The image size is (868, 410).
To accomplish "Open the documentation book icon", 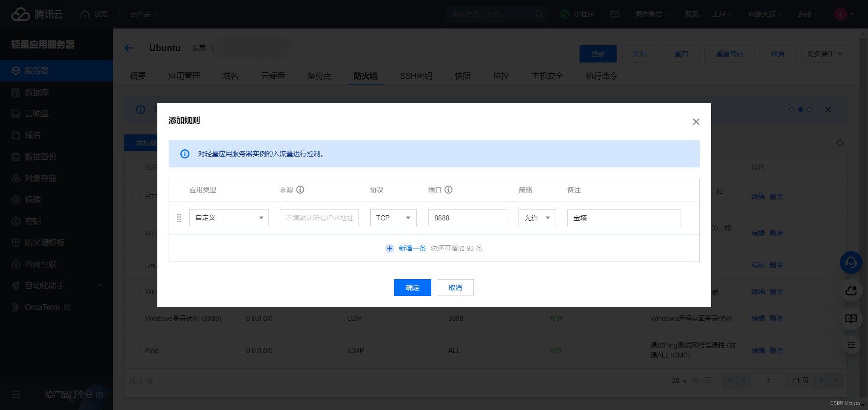I will point(851,319).
